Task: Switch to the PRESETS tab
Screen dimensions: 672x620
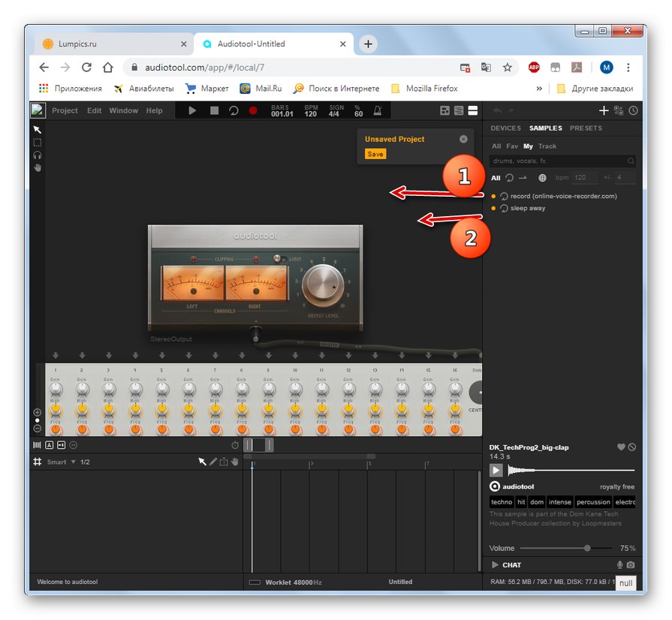Action: (586, 128)
